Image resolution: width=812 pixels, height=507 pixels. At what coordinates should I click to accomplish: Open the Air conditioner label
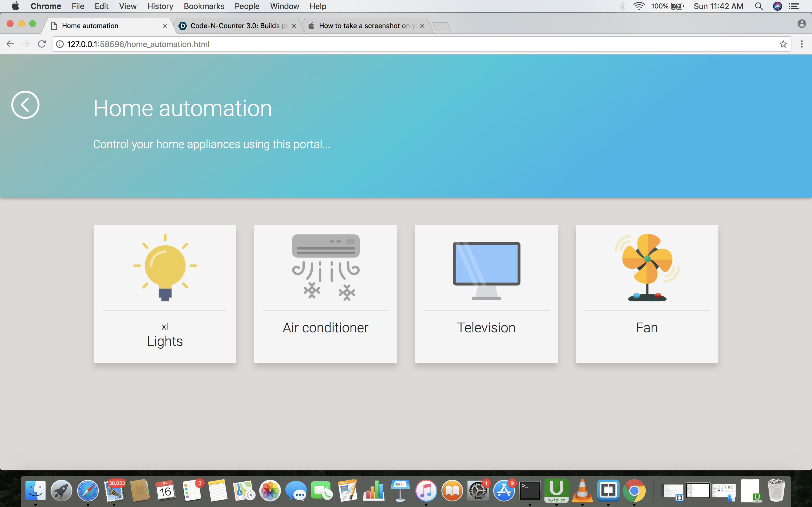tap(325, 328)
